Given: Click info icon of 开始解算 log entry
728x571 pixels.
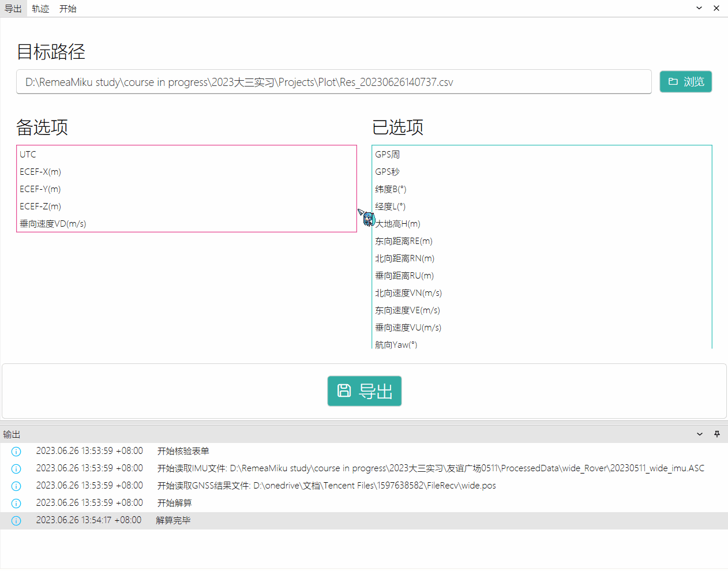Looking at the screenshot, I should pos(16,504).
